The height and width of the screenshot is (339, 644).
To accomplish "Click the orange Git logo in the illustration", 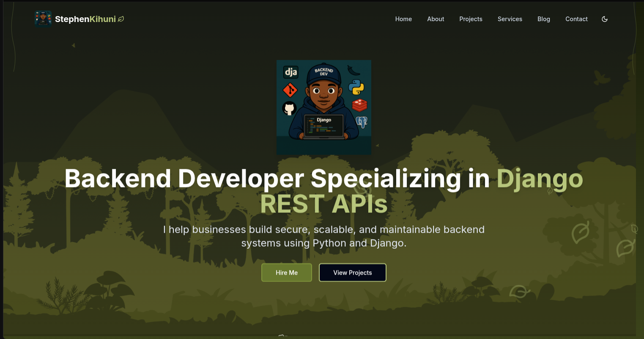I will click(290, 90).
